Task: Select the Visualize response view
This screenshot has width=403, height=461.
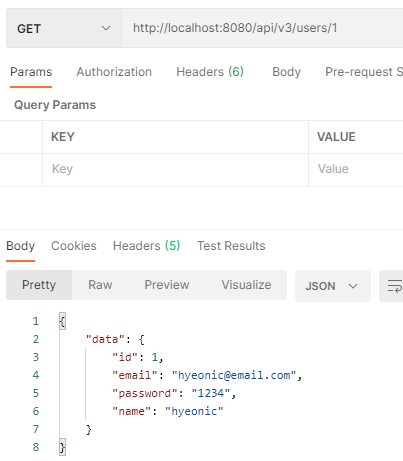Action: pyautogui.click(x=246, y=285)
